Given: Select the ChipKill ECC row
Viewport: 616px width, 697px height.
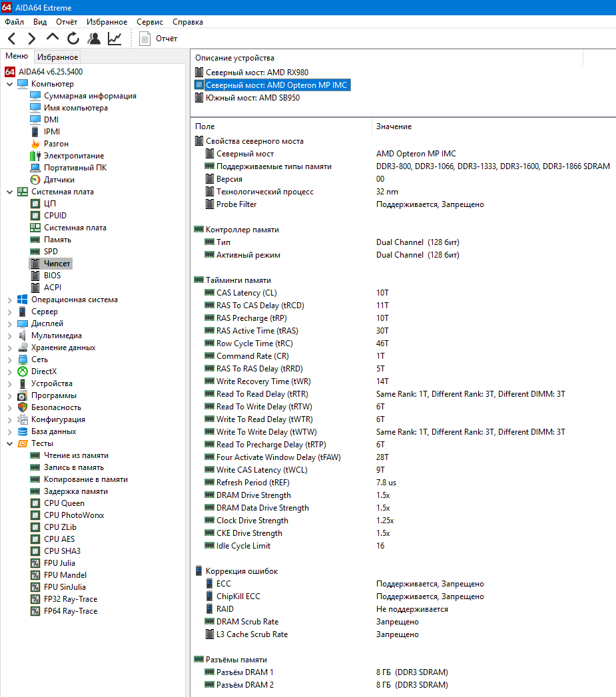Looking at the screenshot, I should coord(404,596).
